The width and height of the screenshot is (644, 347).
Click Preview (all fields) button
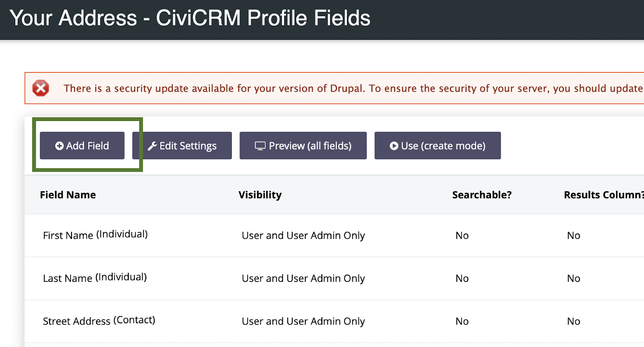click(x=303, y=146)
